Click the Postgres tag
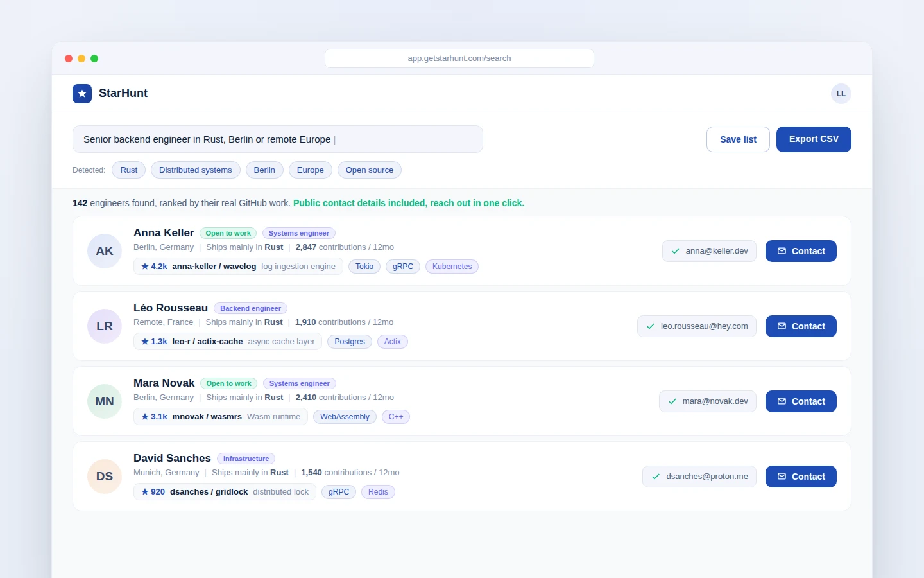 (x=350, y=342)
